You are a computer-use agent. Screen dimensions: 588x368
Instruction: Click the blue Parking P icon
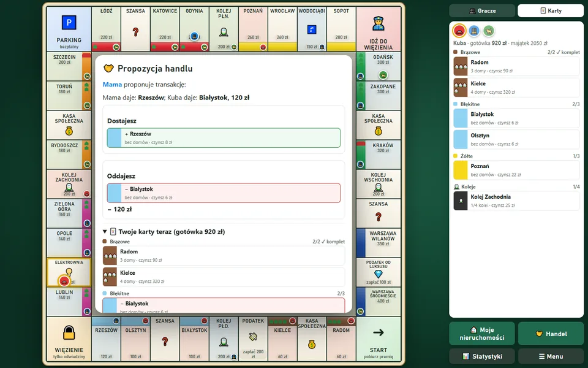(69, 23)
